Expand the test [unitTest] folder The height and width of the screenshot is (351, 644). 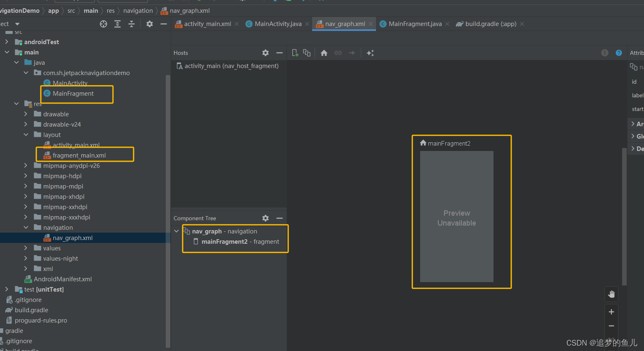pyautogui.click(x=7, y=289)
